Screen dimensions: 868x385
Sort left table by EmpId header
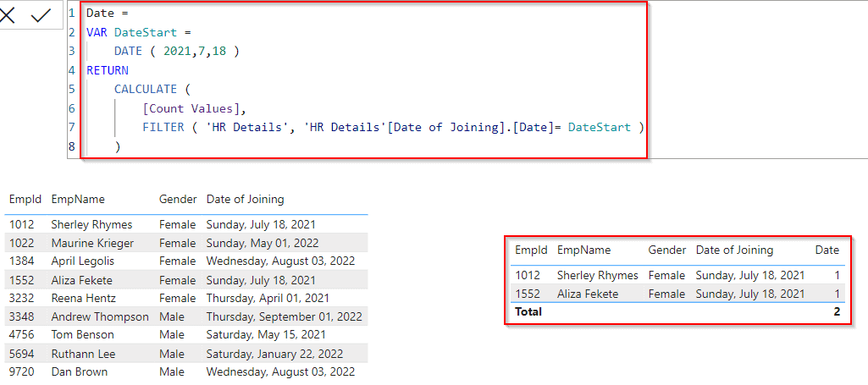25,199
